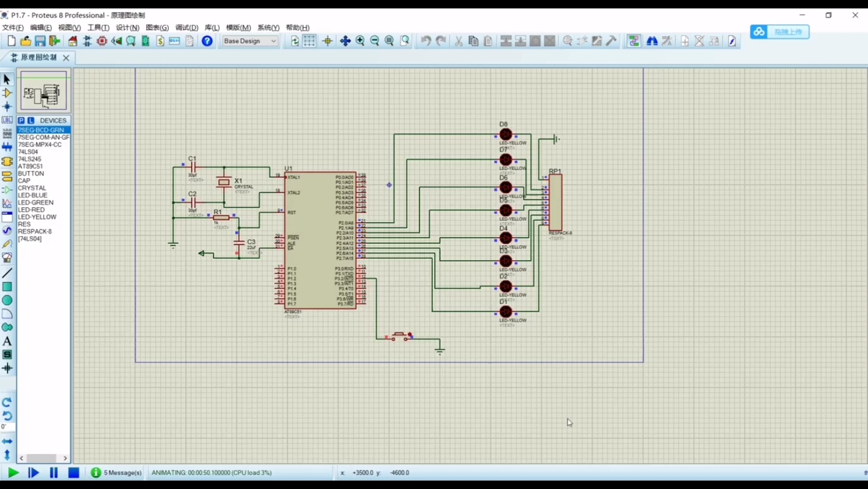The width and height of the screenshot is (868, 489).
Task: Open the decompose hammer tool
Action: [x=611, y=41]
